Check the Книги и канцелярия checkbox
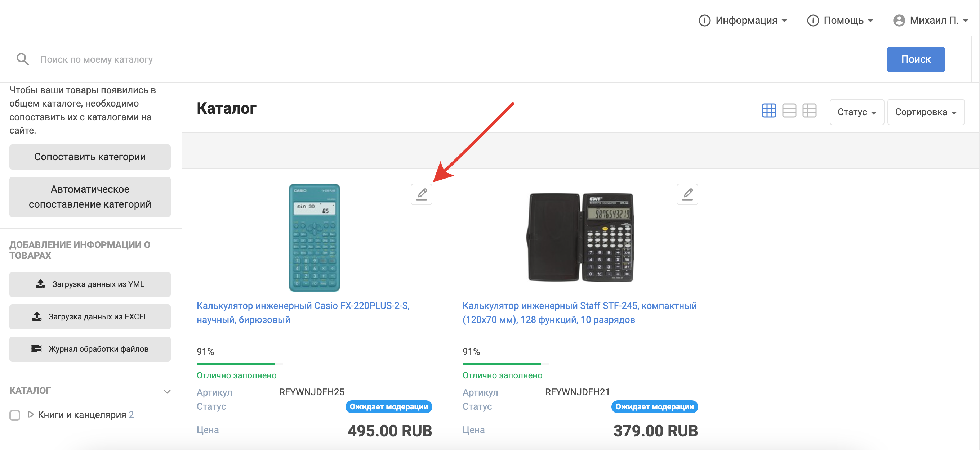 (x=15, y=415)
